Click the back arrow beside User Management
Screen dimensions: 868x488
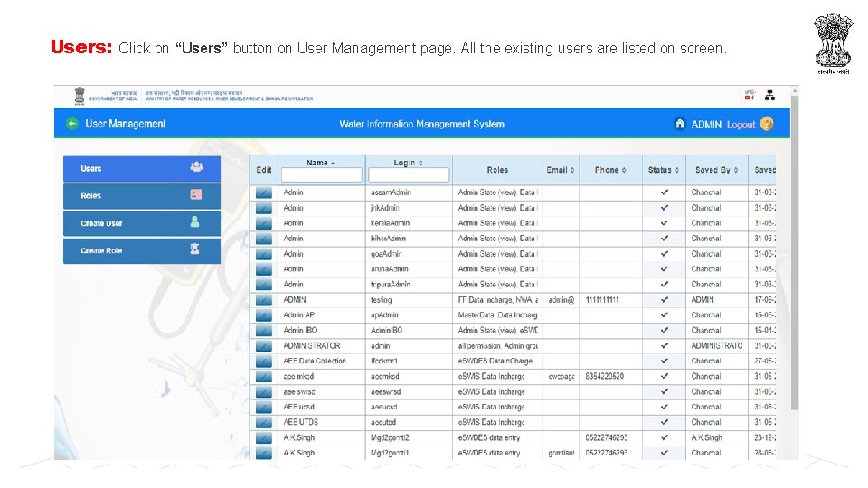point(72,124)
